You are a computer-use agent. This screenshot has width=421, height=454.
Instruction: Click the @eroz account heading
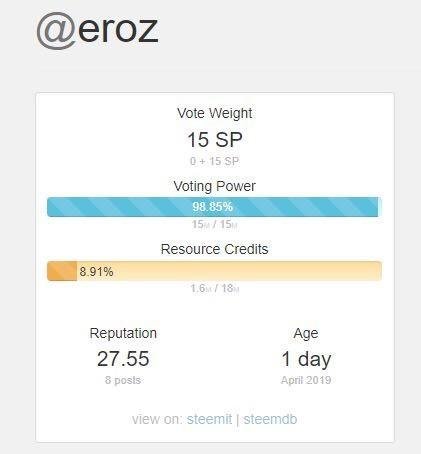pos(97,31)
